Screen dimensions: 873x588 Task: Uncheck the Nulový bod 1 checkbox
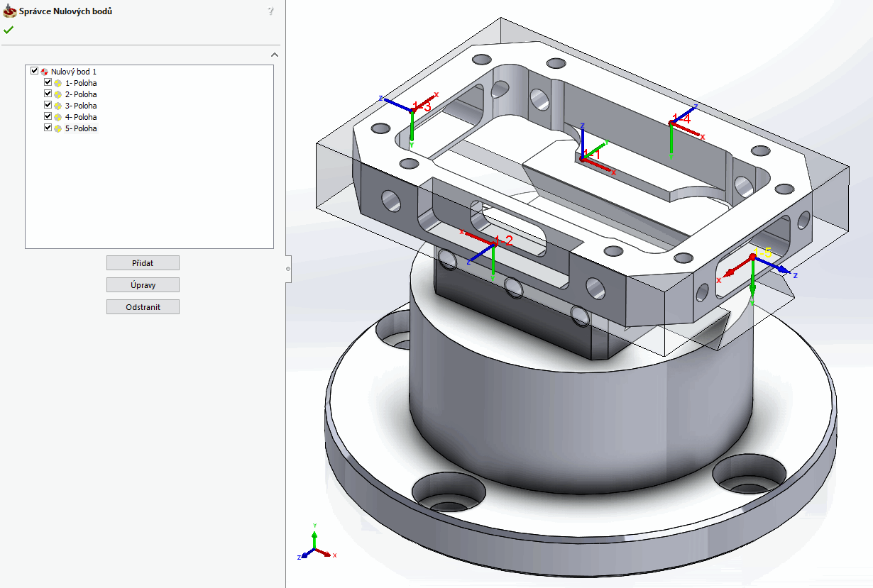[x=34, y=71]
